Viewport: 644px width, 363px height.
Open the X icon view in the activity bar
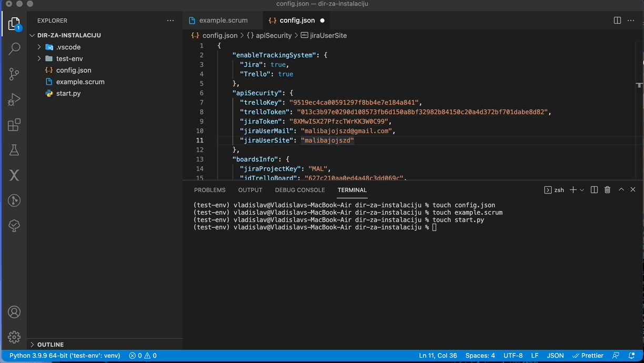pos(14,175)
